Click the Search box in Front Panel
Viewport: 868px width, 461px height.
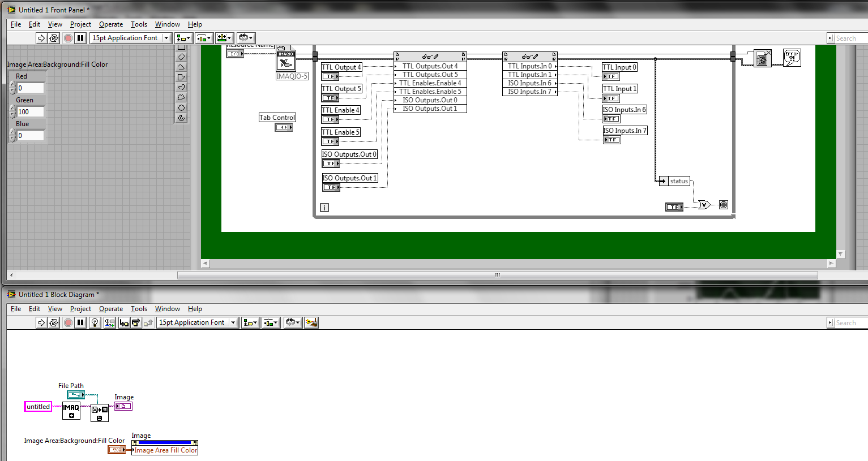coord(851,38)
